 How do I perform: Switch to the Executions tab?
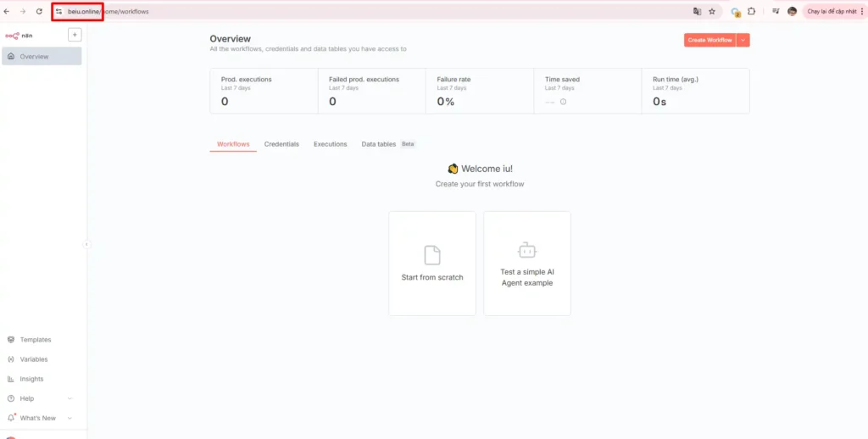(x=331, y=144)
